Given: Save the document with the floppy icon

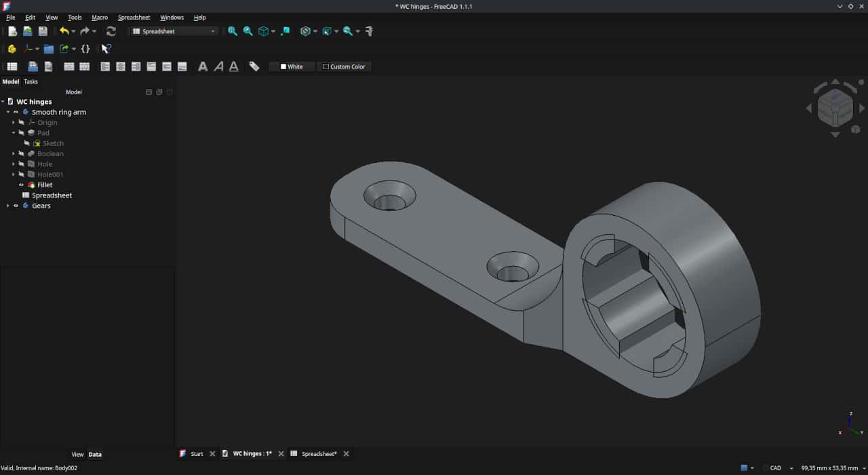Looking at the screenshot, I should tap(43, 31).
